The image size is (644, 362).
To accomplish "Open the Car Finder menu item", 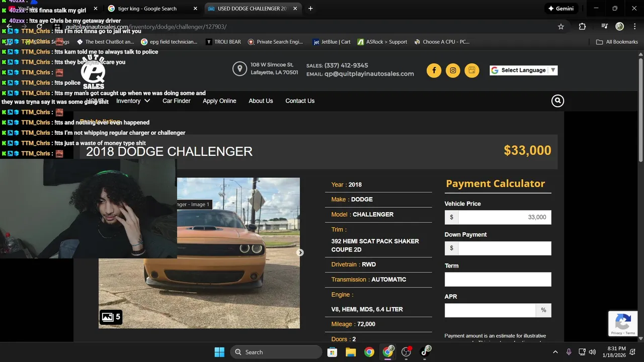I will click(177, 101).
